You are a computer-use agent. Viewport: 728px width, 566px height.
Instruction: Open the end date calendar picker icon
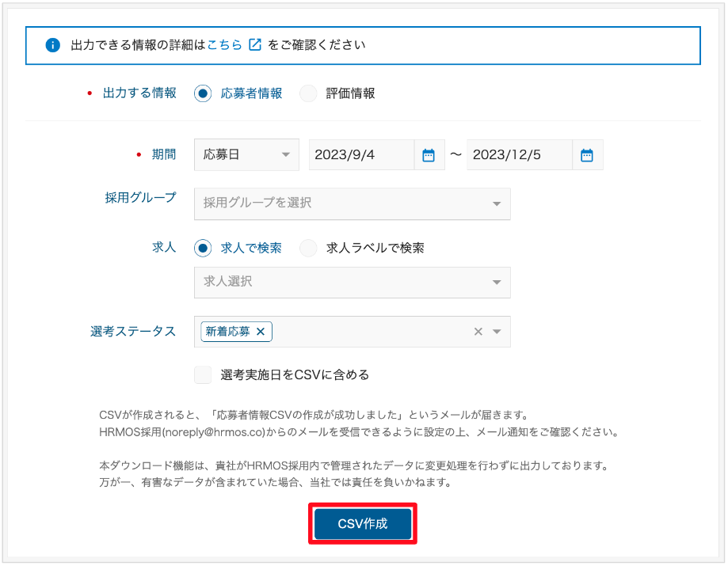587,155
